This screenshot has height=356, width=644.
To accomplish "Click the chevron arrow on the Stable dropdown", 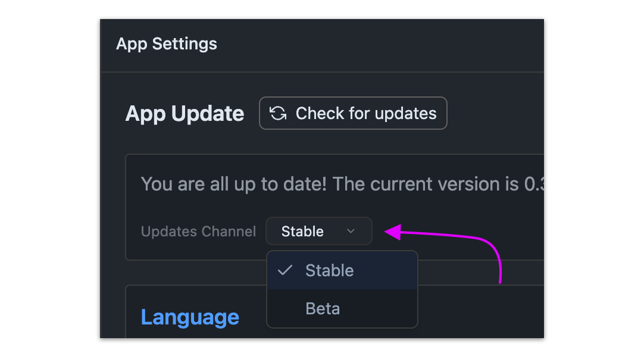I will click(351, 231).
